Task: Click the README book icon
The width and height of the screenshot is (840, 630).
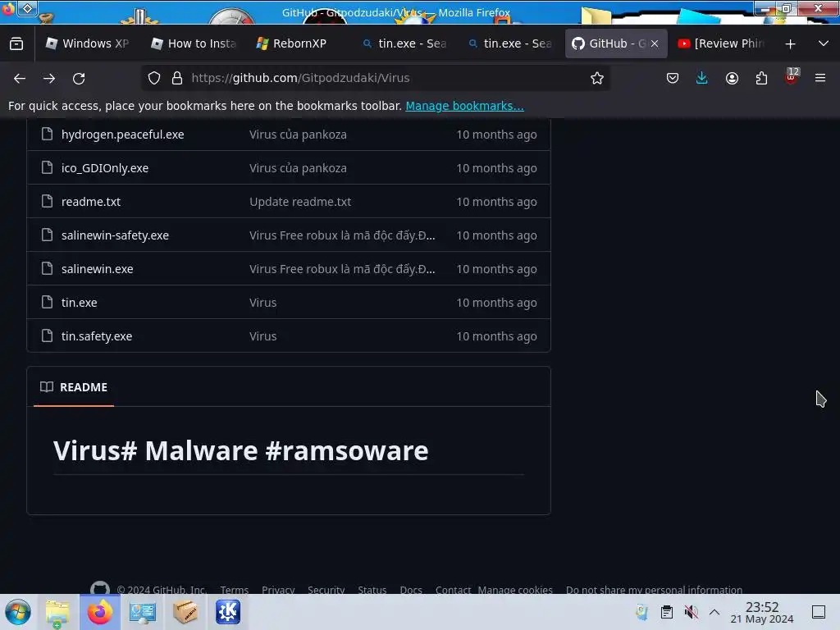Action: (47, 387)
